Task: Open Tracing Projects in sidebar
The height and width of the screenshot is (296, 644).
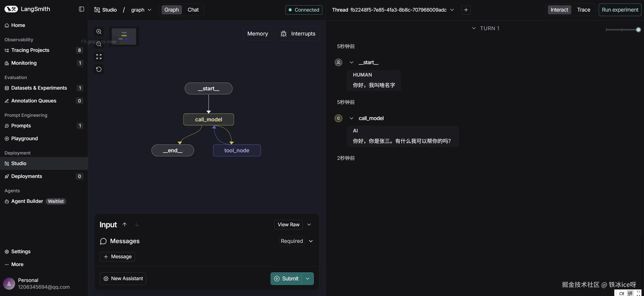Action: 30,50
